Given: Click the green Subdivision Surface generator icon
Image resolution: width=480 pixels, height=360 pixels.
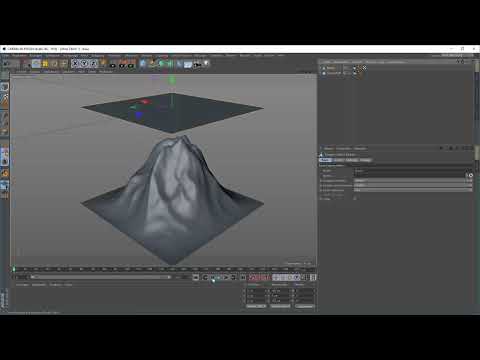Looking at the screenshot, I should [x=162, y=64].
